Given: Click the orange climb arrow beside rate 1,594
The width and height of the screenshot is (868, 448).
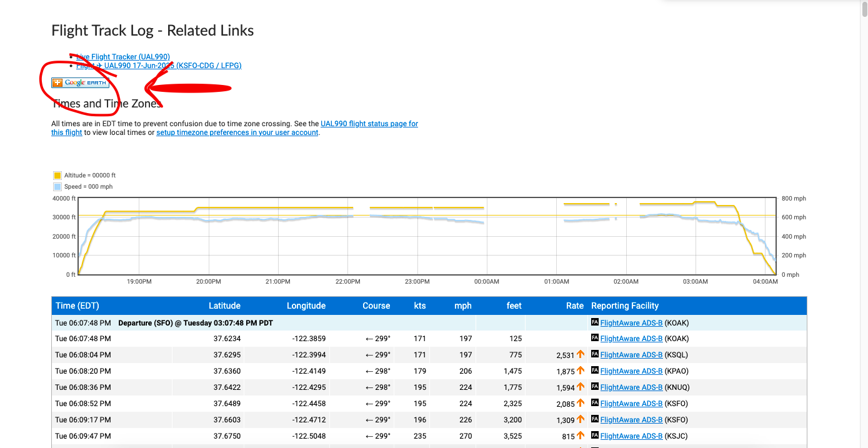Looking at the screenshot, I should click(x=581, y=387).
